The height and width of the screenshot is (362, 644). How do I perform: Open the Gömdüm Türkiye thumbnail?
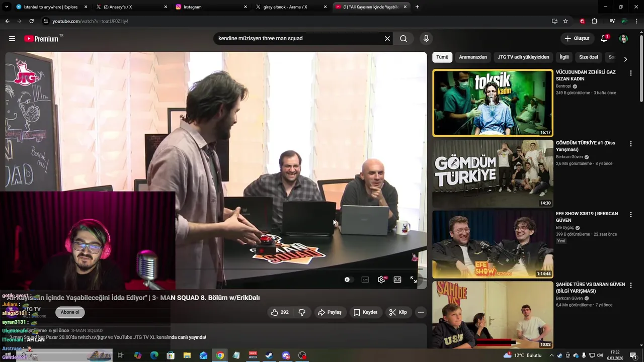(493, 174)
